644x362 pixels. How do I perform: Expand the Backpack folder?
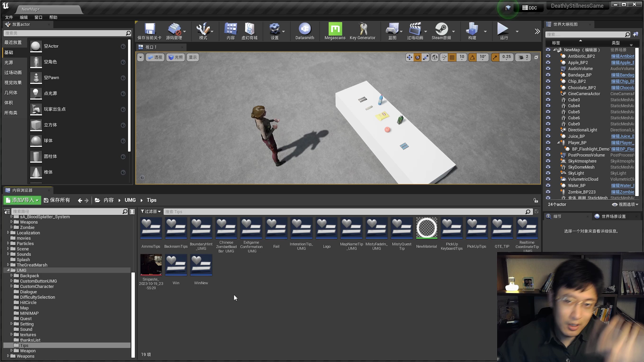point(12,276)
